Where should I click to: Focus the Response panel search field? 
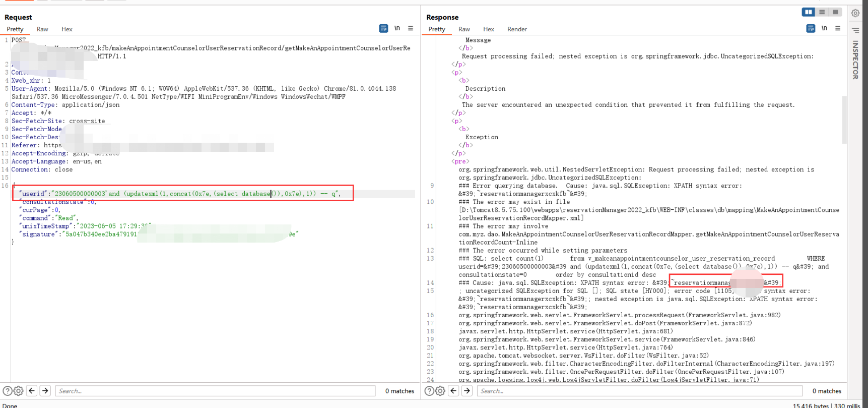tap(639, 391)
